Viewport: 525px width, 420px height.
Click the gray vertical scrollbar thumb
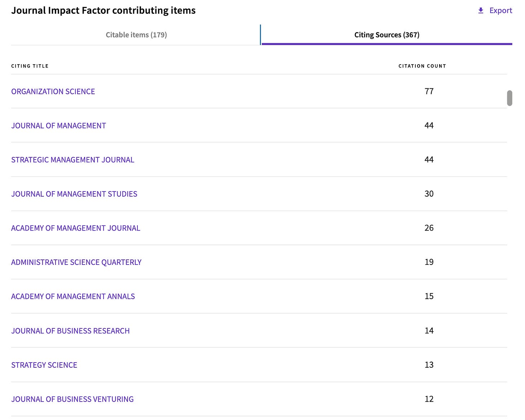point(509,98)
